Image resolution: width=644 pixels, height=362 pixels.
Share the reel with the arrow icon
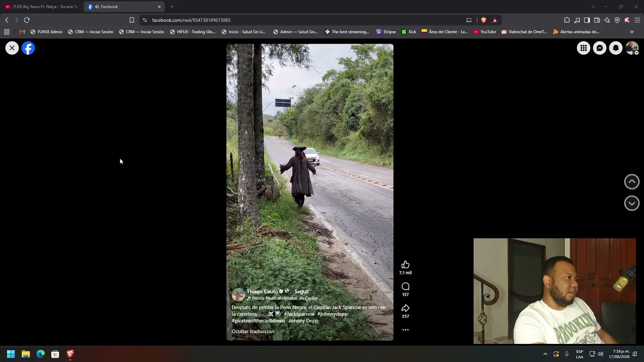(x=406, y=308)
